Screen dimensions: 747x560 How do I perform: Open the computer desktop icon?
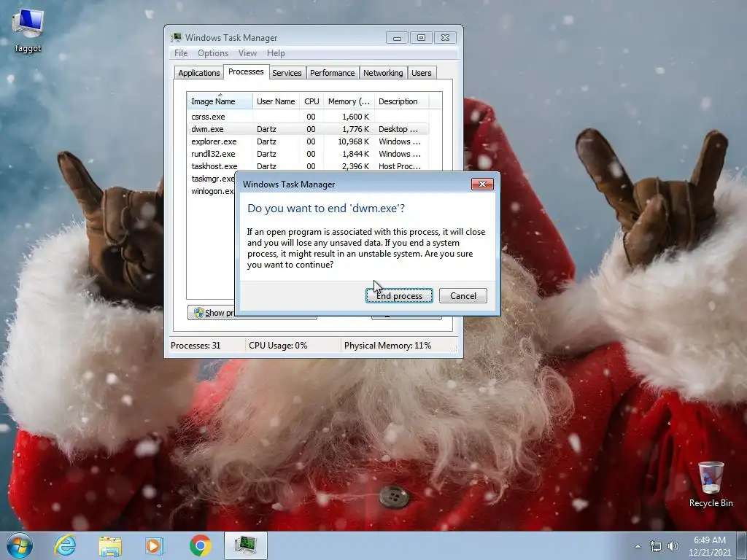28,31
